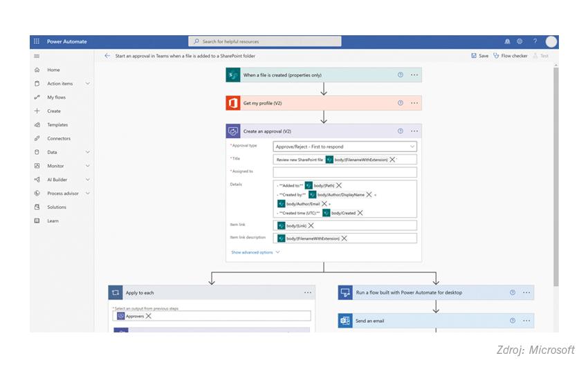Viewport: 588px width, 367px height.
Task: Open Connectors in the sidebar
Action: (x=59, y=138)
